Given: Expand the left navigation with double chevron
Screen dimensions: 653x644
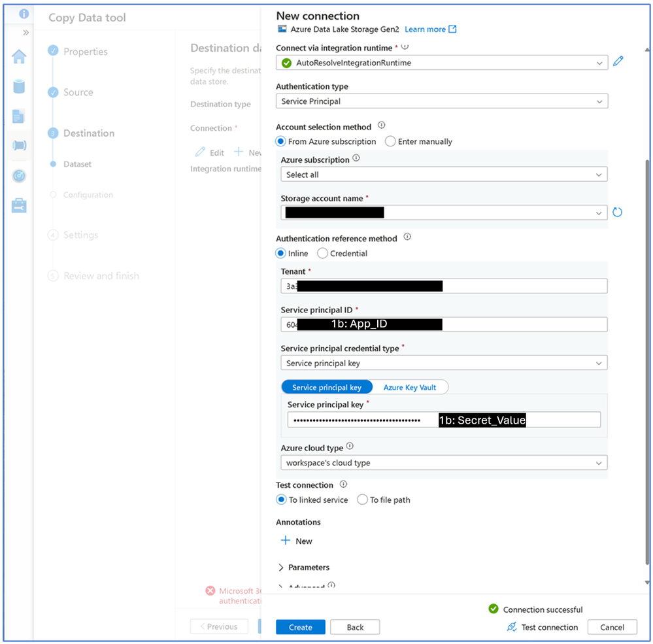Looking at the screenshot, I should (x=26, y=33).
